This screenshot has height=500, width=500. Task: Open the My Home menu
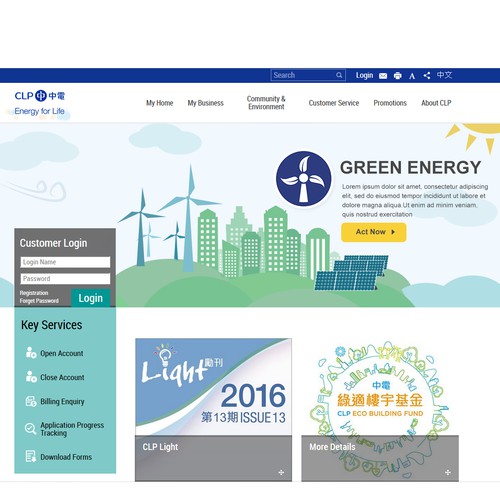[159, 103]
